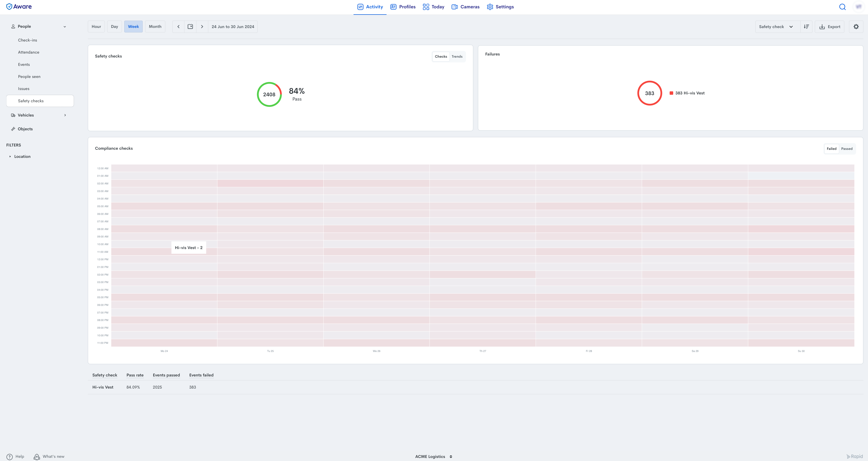Click the Th 27 axis label
The width and height of the screenshot is (868, 461).
[482, 351]
